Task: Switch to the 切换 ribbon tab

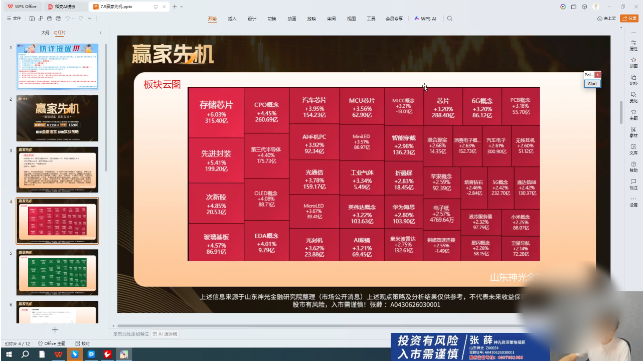Action: click(272, 19)
